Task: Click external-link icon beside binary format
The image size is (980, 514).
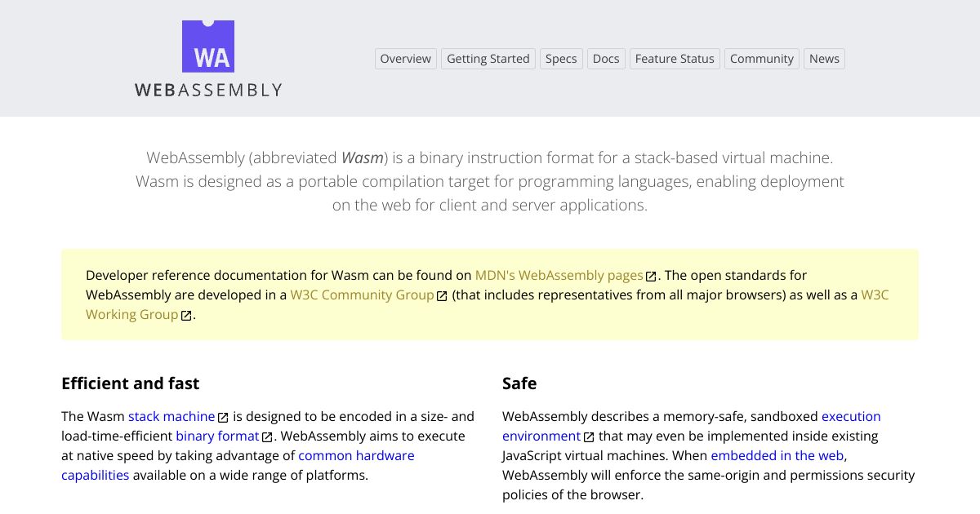Action: click(267, 437)
